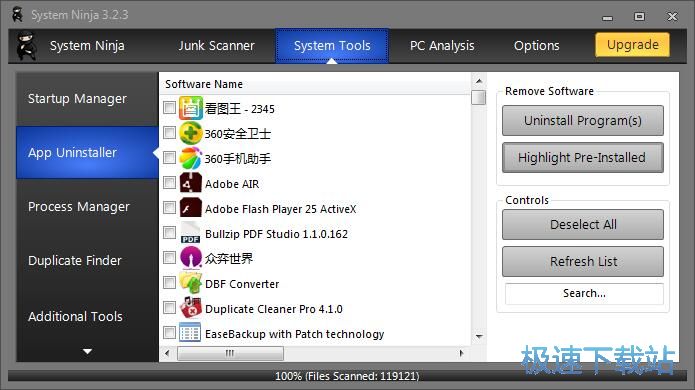Click the vertical scrollbar thumb
This screenshot has height=390, width=695.
pos(479,97)
